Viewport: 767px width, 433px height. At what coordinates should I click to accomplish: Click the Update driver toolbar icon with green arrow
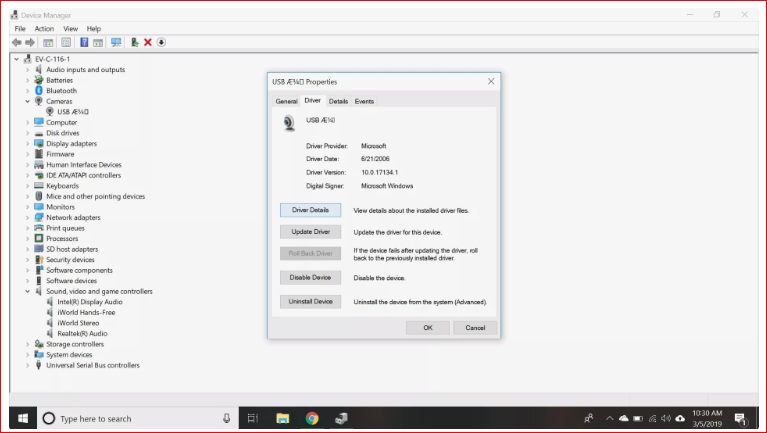(x=135, y=43)
